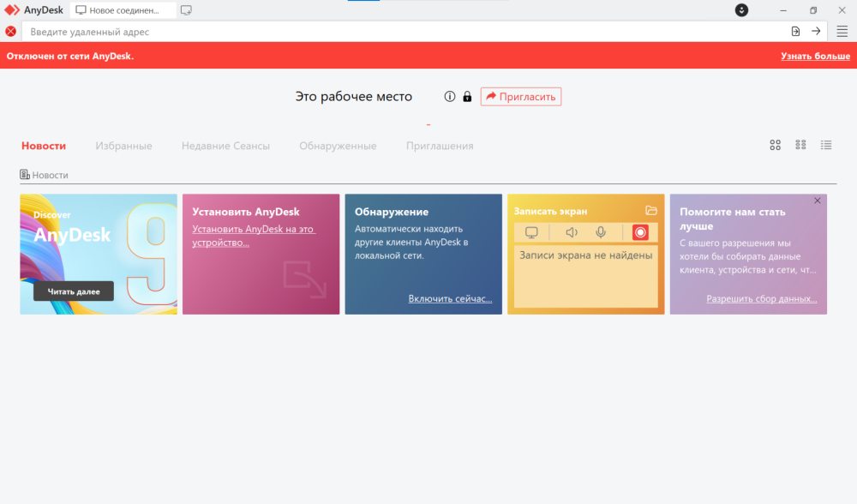
Task: Switch to small tiles view
Action: [x=800, y=145]
